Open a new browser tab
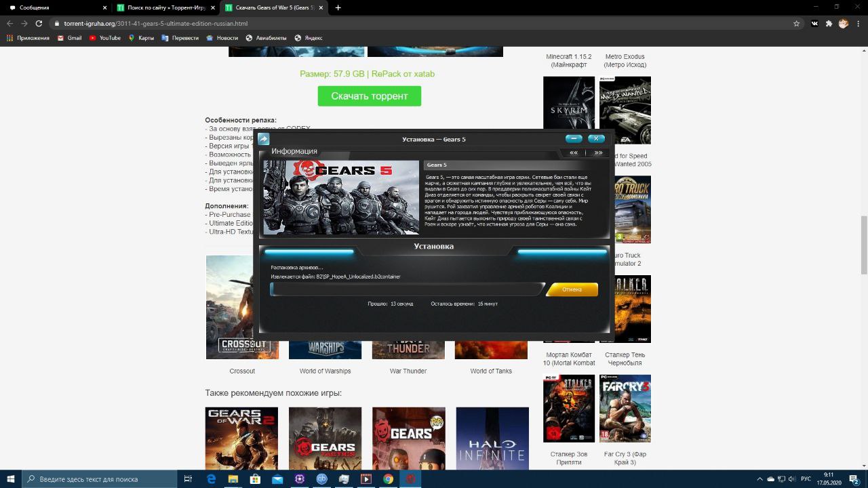This screenshot has width=868, height=488. [338, 7]
